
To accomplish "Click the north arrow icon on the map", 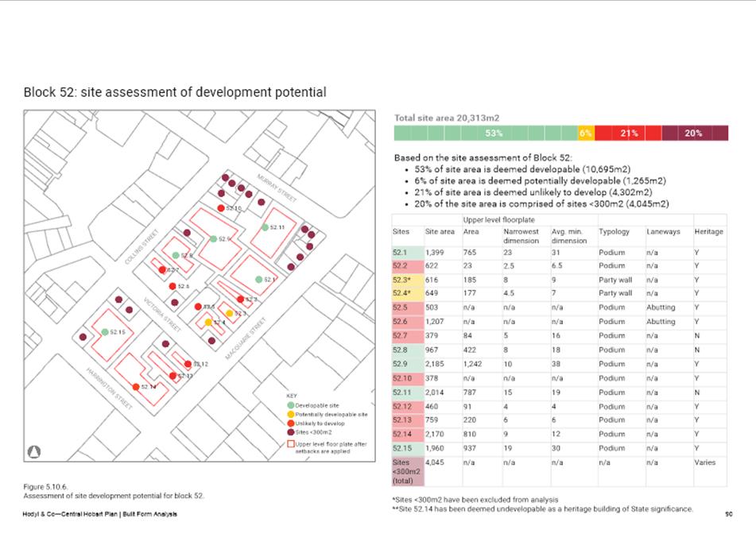I will click(x=34, y=451).
